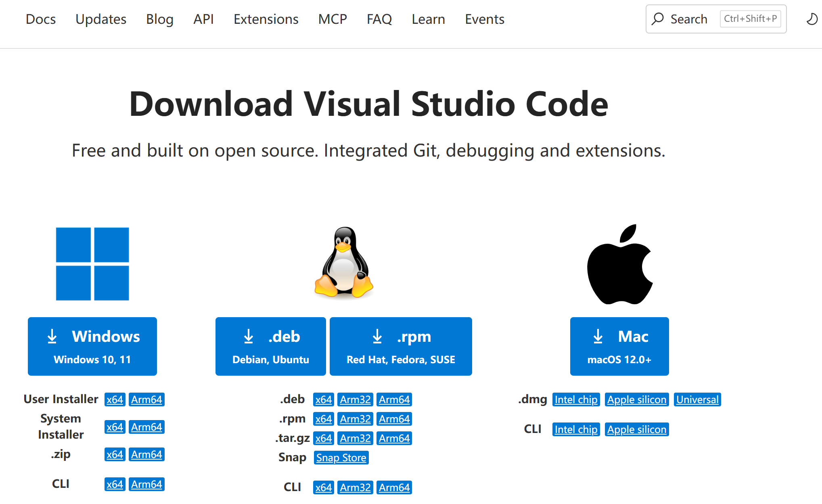
Task: Select User Installer Arm64 link
Action: coord(146,399)
